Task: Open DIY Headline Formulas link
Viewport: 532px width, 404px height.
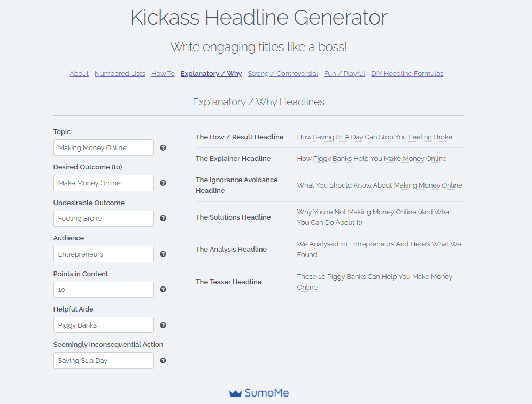Action: pos(407,74)
